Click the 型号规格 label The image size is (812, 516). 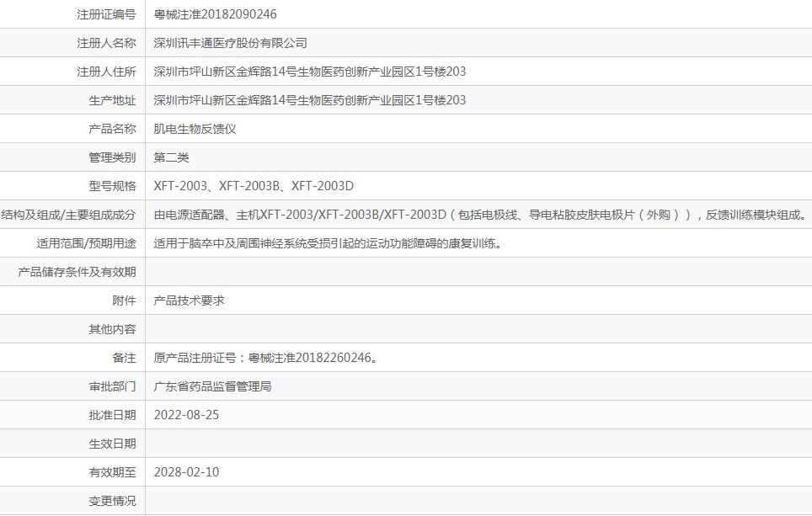(x=112, y=186)
